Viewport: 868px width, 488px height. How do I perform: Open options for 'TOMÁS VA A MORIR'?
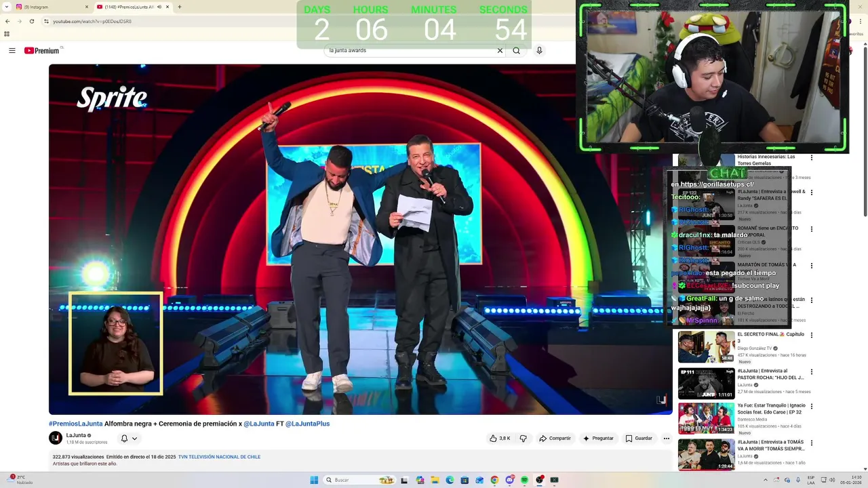coord(812,443)
